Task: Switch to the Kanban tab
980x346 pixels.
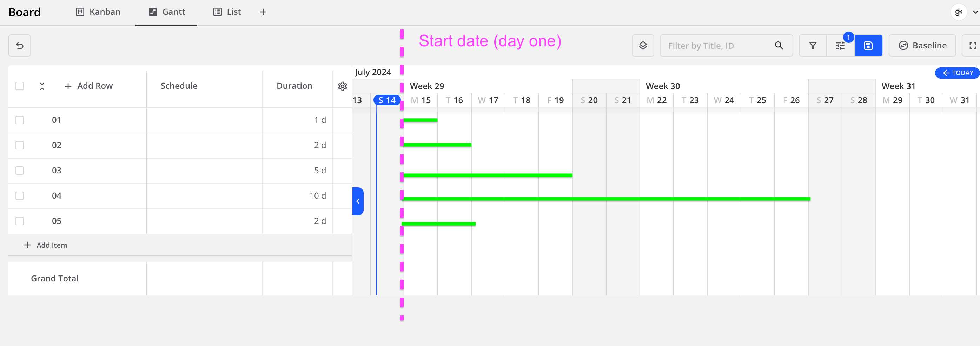Action: pyautogui.click(x=98, y=12)
